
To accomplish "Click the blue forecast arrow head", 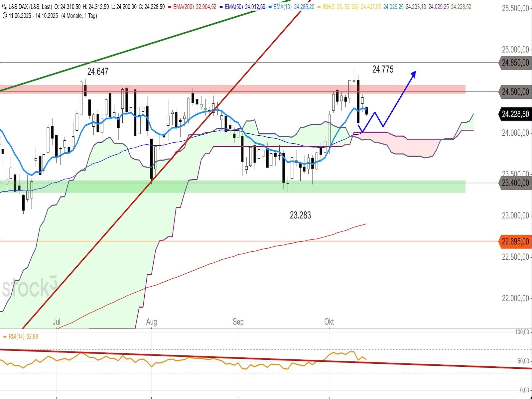I will click(x=413, y=74).
